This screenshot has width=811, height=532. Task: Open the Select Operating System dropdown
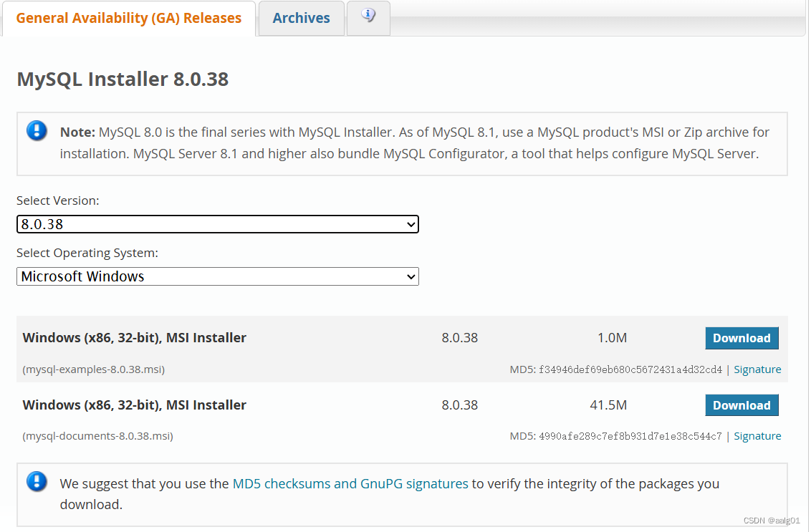point(218,276)
